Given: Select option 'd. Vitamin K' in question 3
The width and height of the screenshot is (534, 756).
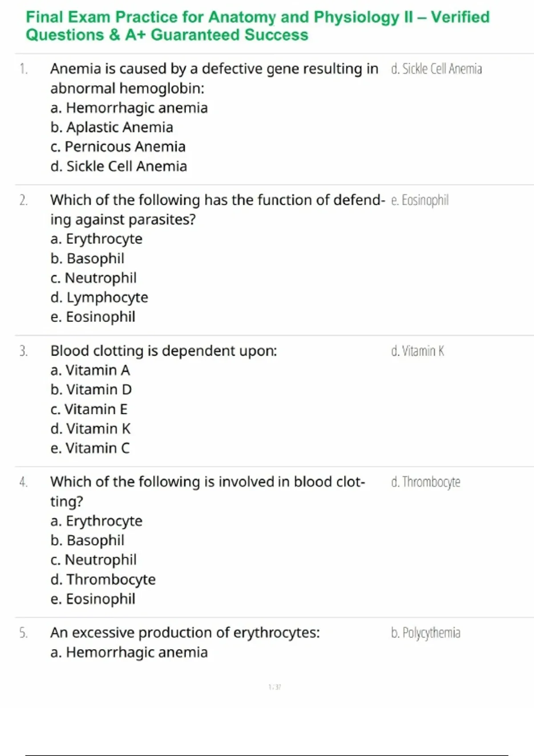Looking at the screenshot, I should click(90, 429).
